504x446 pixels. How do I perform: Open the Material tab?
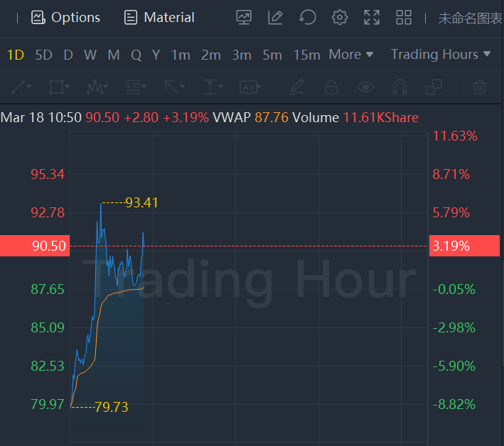tap(159, 18)
